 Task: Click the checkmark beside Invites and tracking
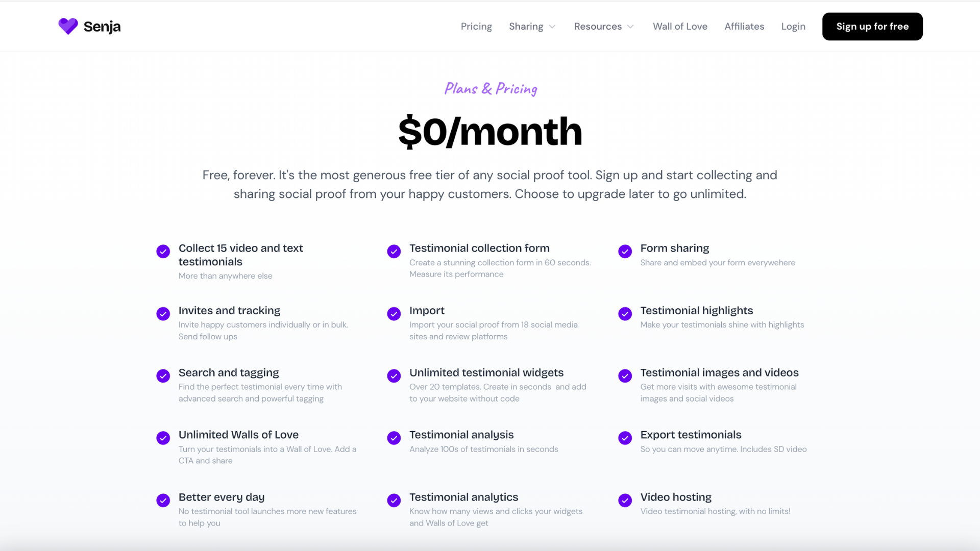tap(163, 314)
